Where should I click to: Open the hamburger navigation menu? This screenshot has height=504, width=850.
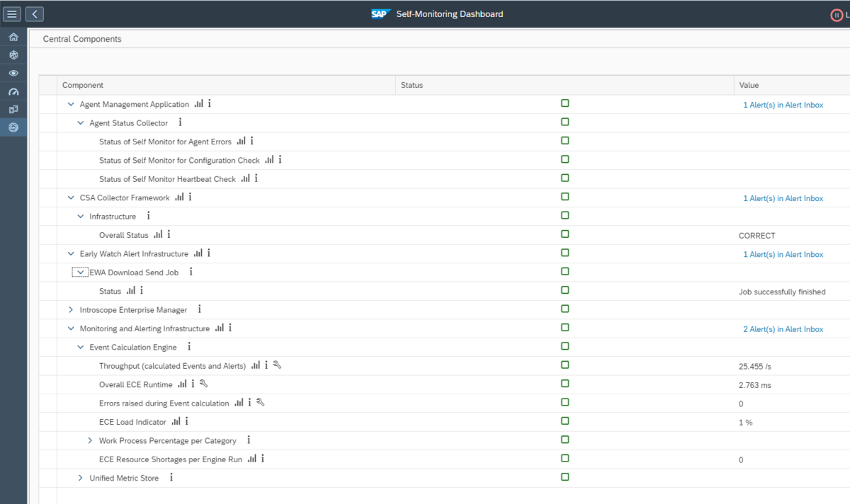(11, 13)
